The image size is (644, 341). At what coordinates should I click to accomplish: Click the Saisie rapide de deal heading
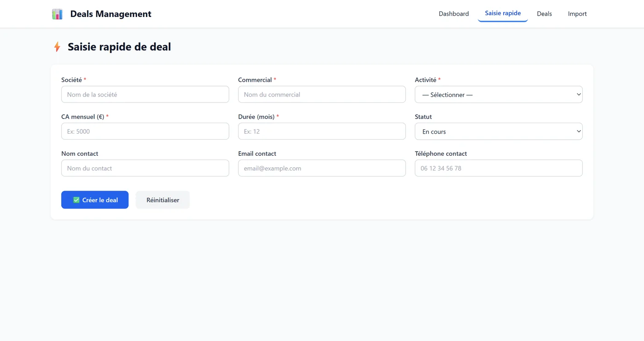pos(119,47)
